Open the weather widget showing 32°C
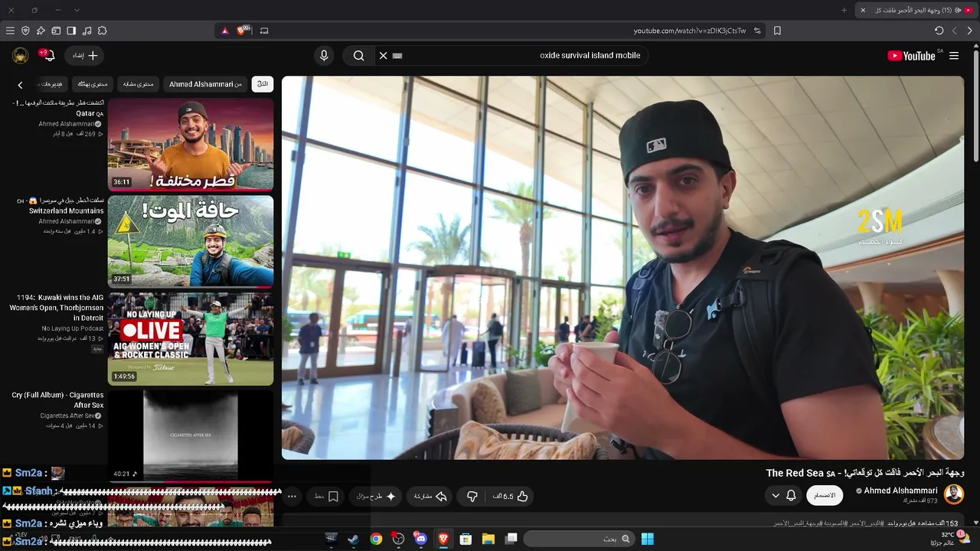 949,539
